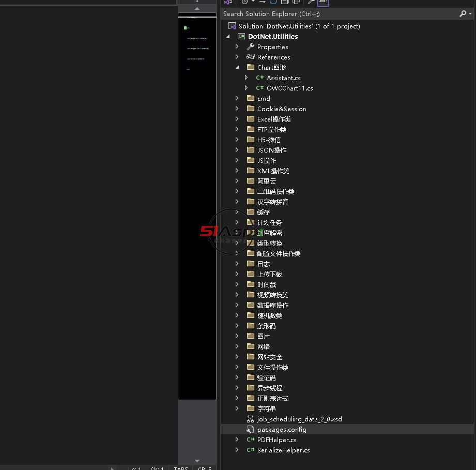Image resolution: width=476 pixels, height=470 pixels.
Task: Open the search options dropdown arrow
Action: coord(470,13)
